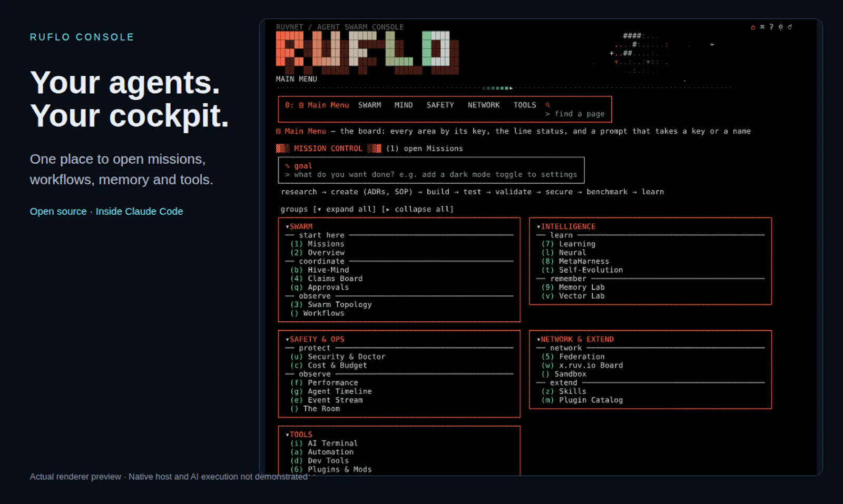Click the sun/settings gear icon
Image resolution: width=843 pixels, height=504 pixels.
coord(780,27)
